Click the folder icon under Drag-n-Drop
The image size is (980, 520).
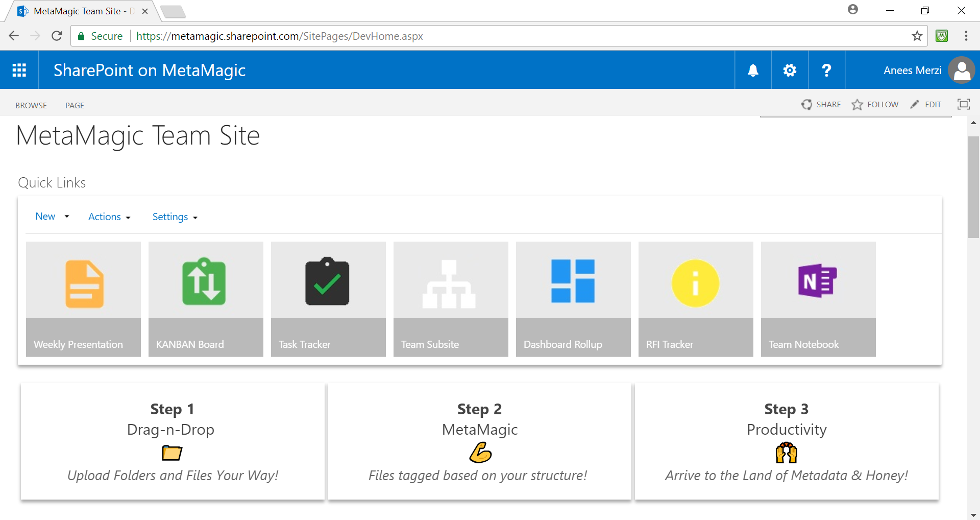click(x=172, y=453)
